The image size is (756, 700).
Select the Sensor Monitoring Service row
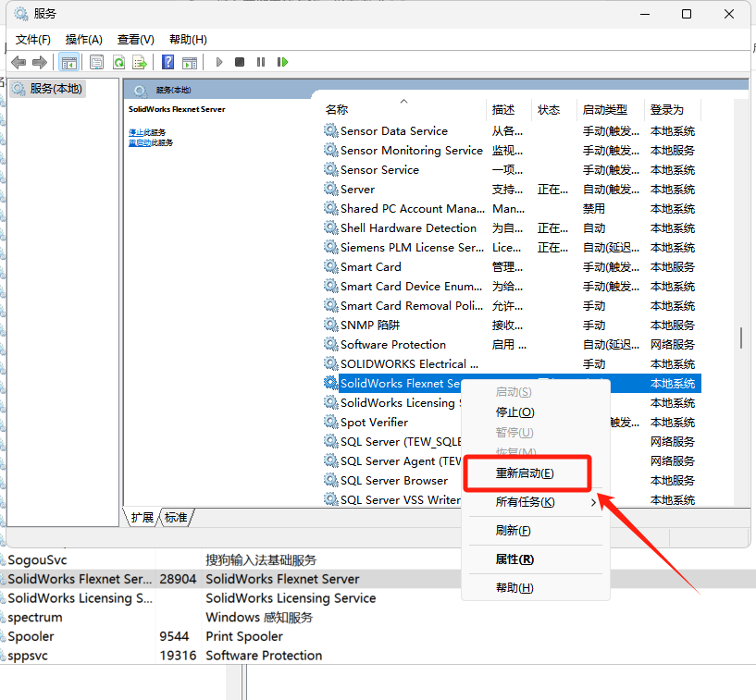(512, 151)
